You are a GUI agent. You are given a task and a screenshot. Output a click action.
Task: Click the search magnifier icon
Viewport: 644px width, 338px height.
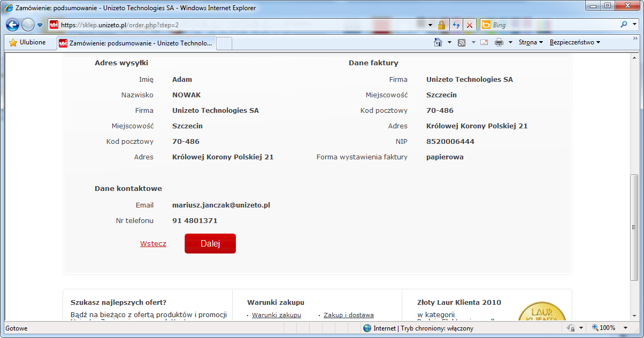click(x=624, y=25)
